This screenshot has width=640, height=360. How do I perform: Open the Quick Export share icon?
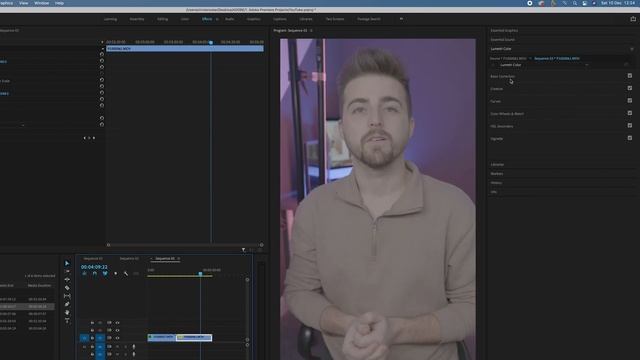click(x=633, y=19)
